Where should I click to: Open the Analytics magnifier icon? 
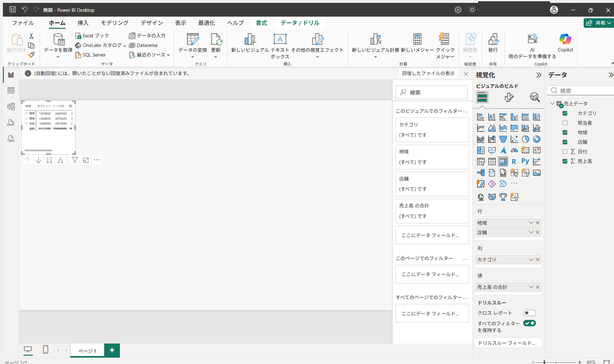(535, 97)
